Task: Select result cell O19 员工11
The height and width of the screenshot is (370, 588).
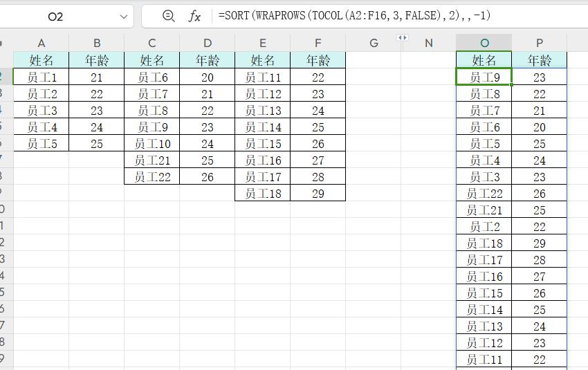Action: (484, 359)
